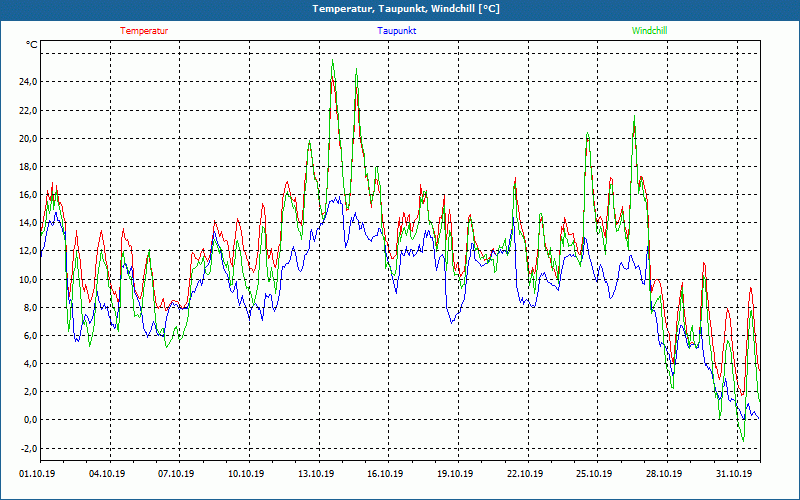The image size is (800, 500).
Task: Click the 12,0 y-axis value
Action: point(28,251)
